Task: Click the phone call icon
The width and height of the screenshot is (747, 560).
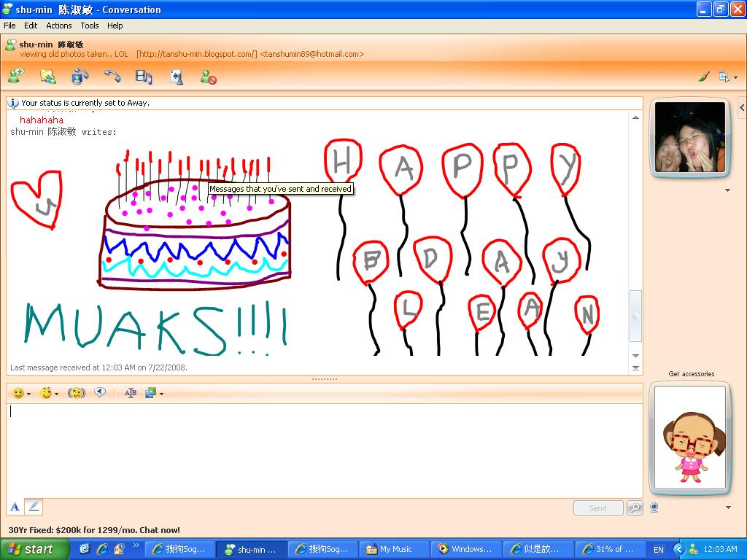Action: pos(112,76)
